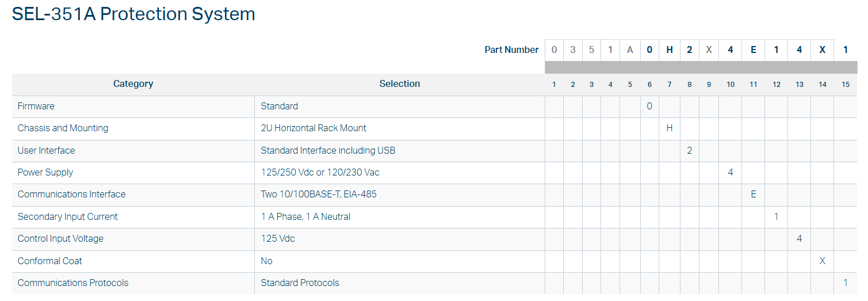
Task: Click the E character in the Part Number row
Action: 754,50
